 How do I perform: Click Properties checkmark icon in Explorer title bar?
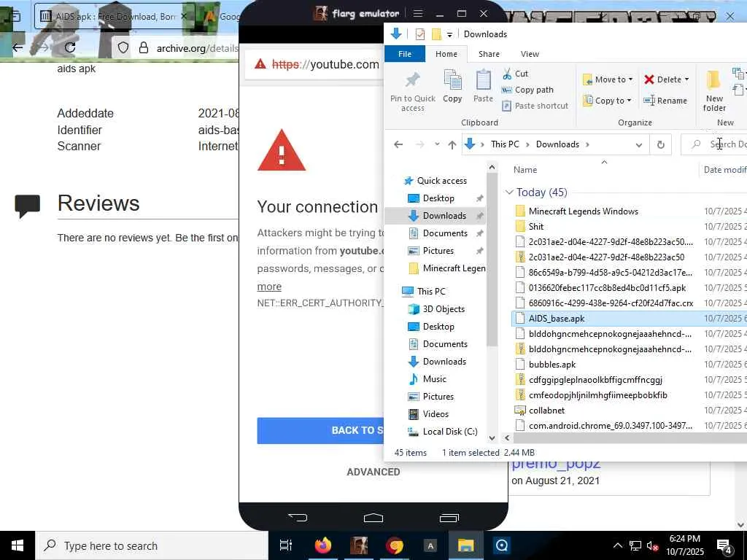click(x=419, y=34)
